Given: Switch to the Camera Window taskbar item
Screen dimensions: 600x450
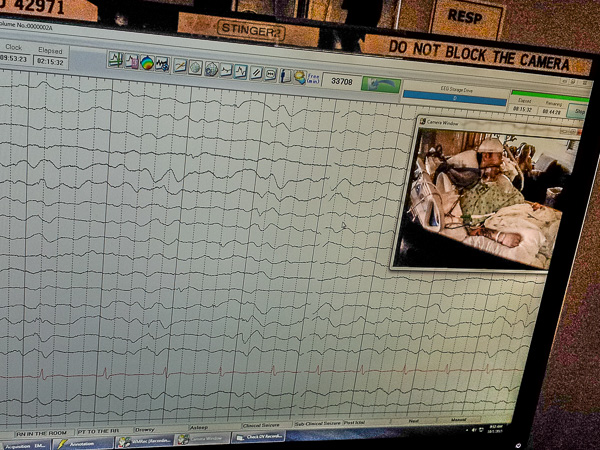Looking at the screenshot, I should click(203, 439).
